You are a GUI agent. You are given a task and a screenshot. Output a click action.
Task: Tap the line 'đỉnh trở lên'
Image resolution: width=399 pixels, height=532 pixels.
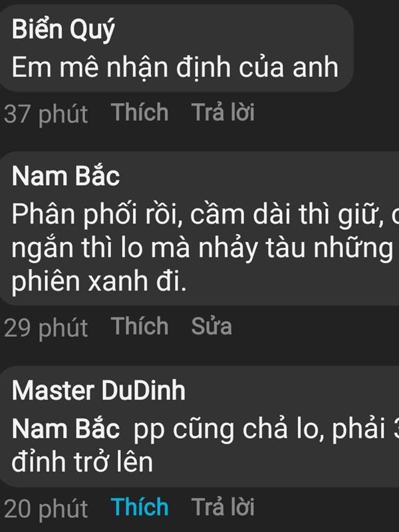pos(82,462)
